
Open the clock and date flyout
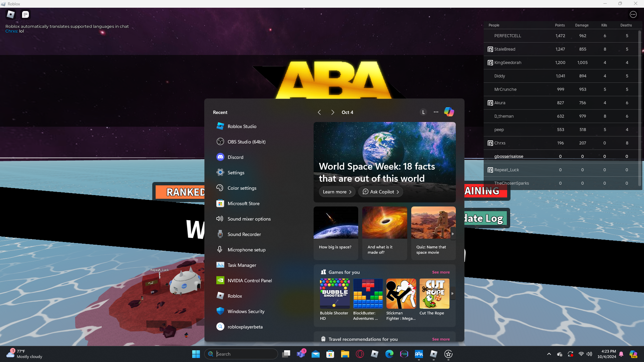pyautogui.click(x=606, y=354)
